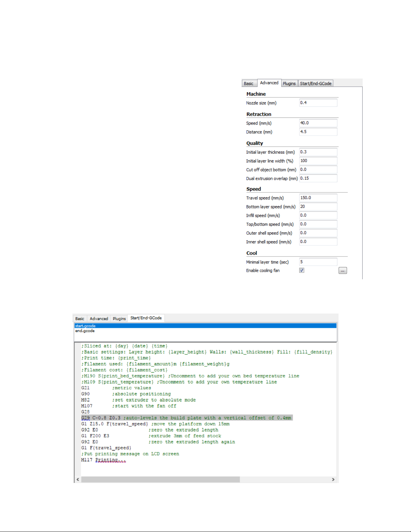Click the ';Filament used:' comment line
The width and height of the screenshot is (411, 532).
point(155,364)
